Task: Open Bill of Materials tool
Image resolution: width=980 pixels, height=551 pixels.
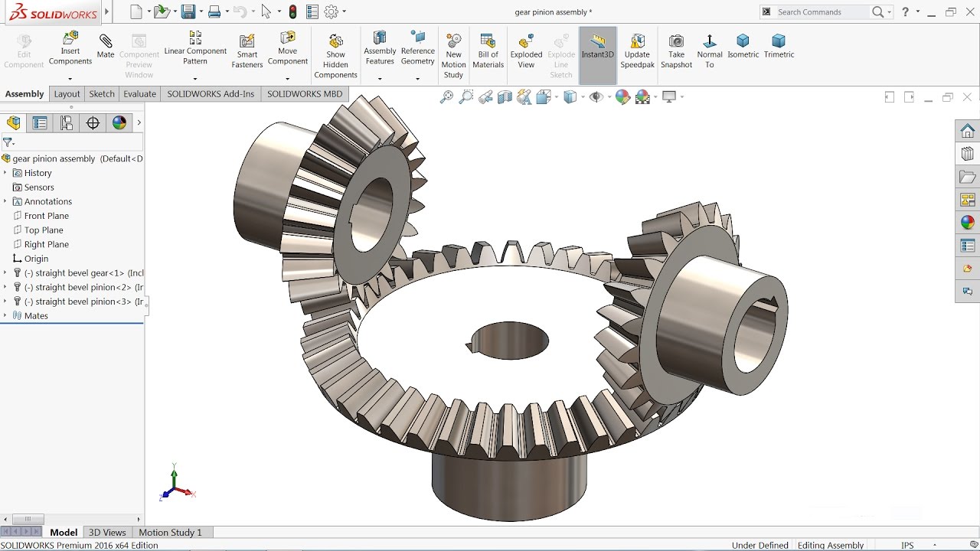Action: tap(488, 51)
